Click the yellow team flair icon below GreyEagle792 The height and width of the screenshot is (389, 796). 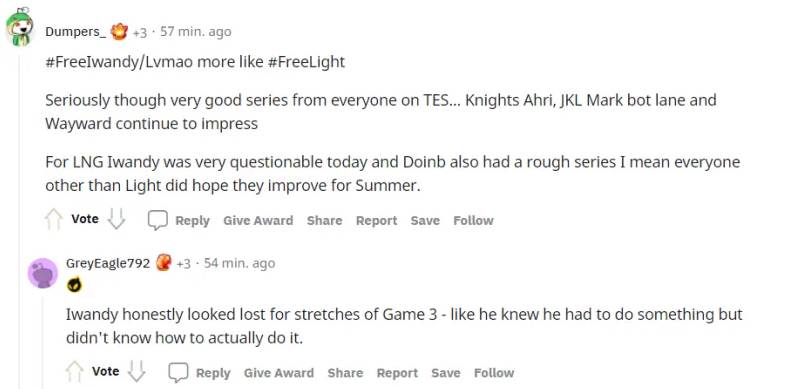74,285
